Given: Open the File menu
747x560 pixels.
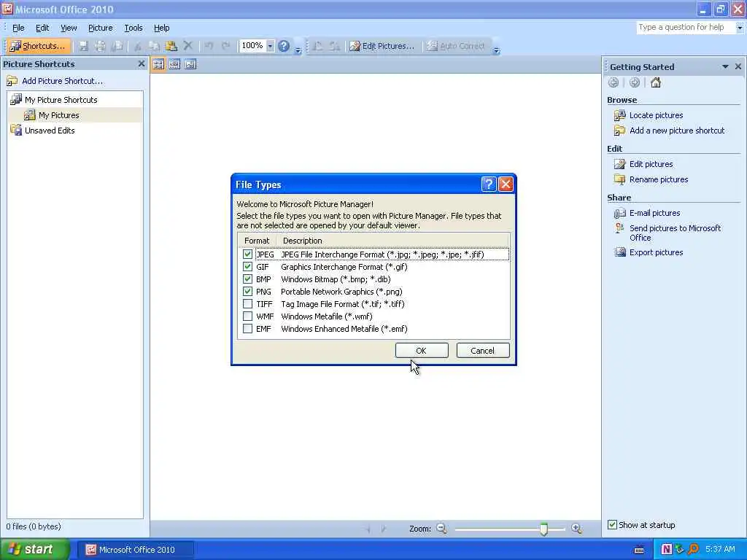Looking at the screenshot, I should pos(18,28).
